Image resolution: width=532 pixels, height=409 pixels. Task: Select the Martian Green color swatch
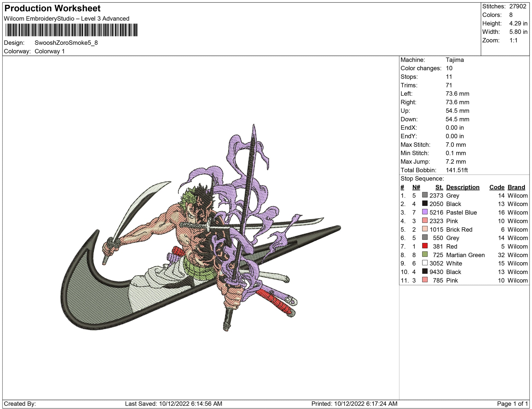coord(425,254)
